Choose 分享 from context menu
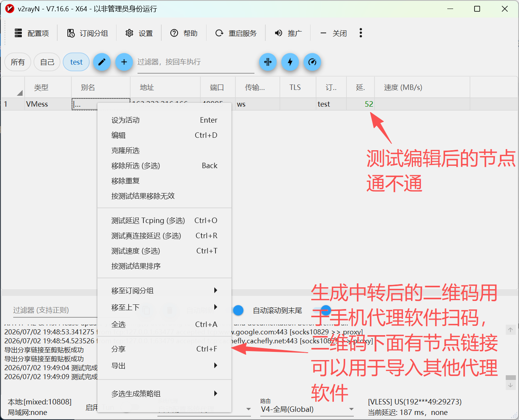The image size is (519, 420). click(x=164, y=349)
